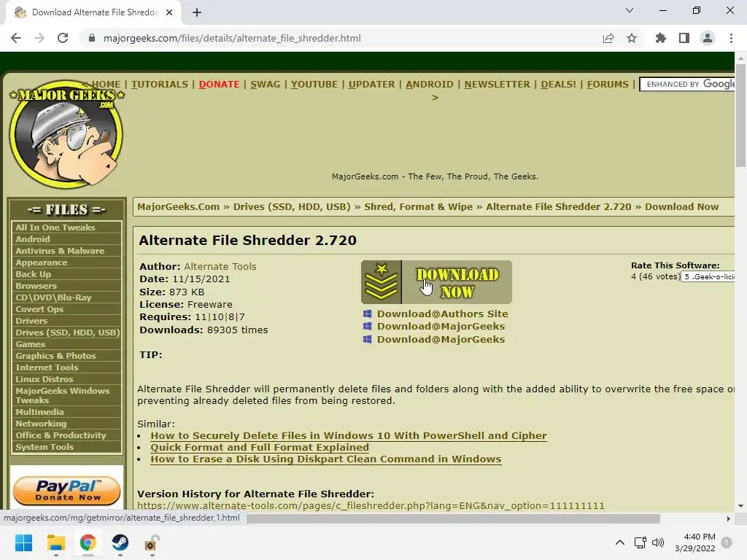Click Shred, Format & Wipe breadcrumb
747x560 pixels.
(418, 206)
